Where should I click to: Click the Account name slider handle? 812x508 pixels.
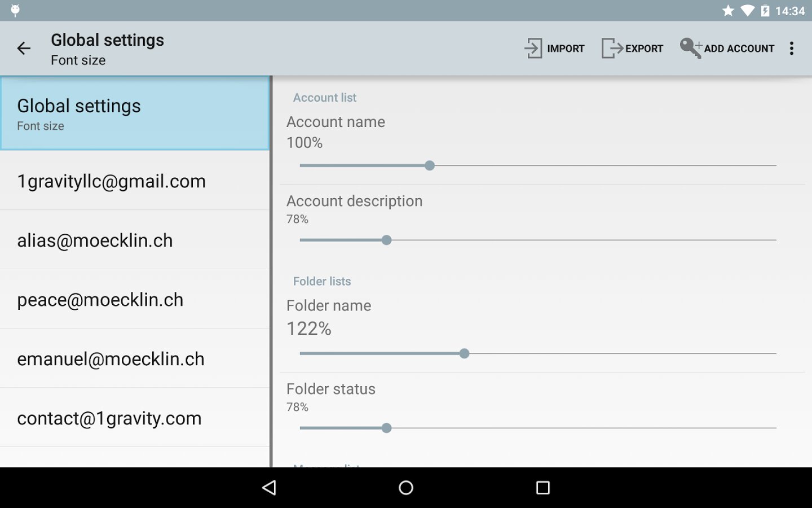430,165
